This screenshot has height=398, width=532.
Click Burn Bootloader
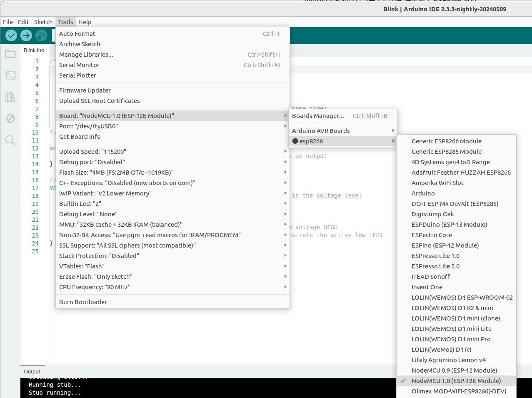83,302
